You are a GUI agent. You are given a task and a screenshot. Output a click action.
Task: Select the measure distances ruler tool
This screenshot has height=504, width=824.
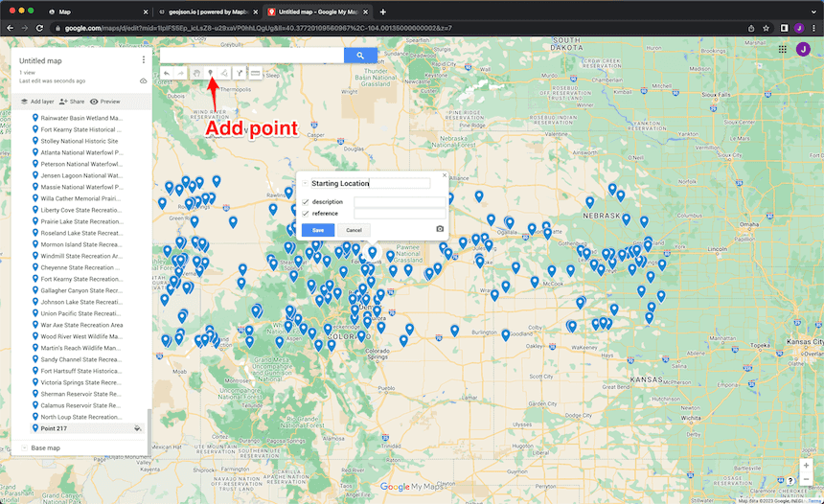pyautogui.click(x=255, y=74)
